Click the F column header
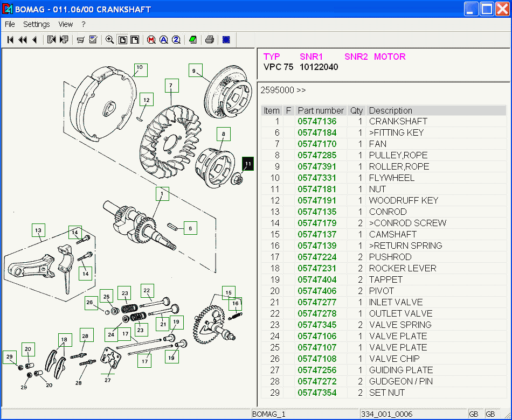The image size is (512, 420). coord(288,110)
